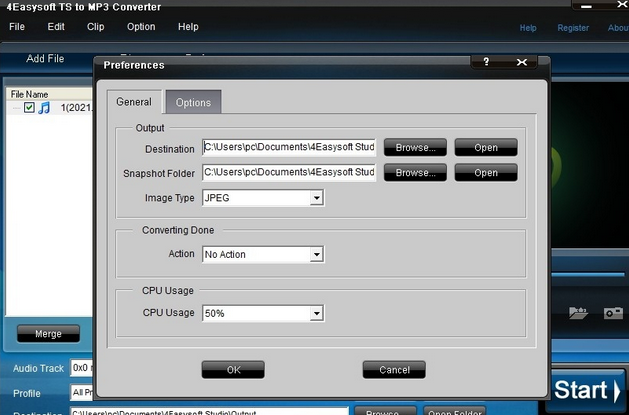Image resolution: width=629 pixels, height=415 pixels.
Task: Close the Preferences dialog with X
Action: click(x=521, y=62)
